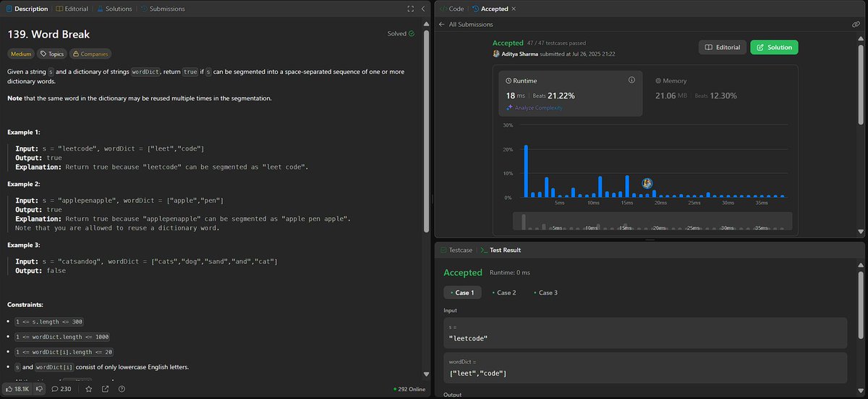Click the wordDict input value field

click(644, 368)
